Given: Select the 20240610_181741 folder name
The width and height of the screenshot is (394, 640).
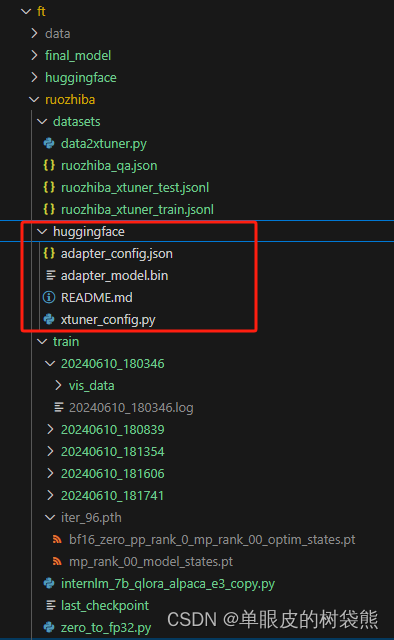Looking at the screenshot, I should (x=112, y=496).
